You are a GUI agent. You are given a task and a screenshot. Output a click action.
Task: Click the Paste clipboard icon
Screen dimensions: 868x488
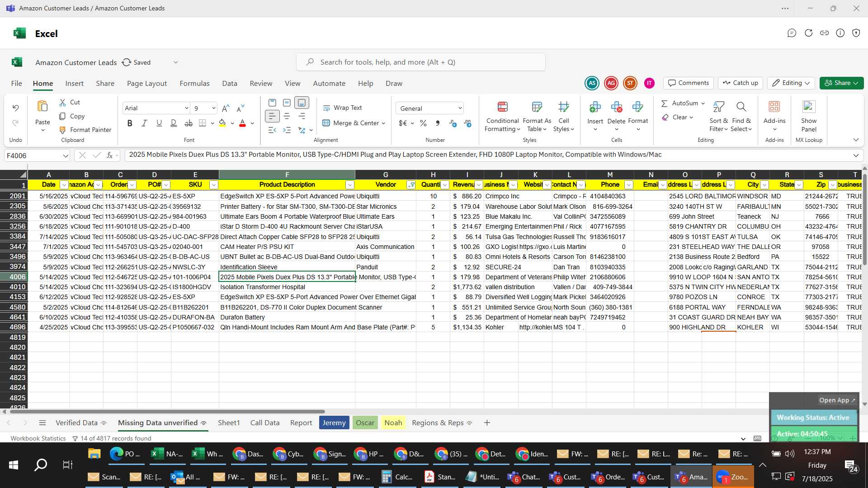coord(42,107)
